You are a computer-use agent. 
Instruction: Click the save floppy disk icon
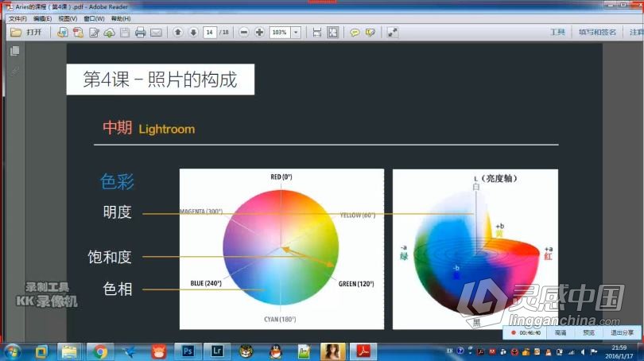tap(125, 33)
